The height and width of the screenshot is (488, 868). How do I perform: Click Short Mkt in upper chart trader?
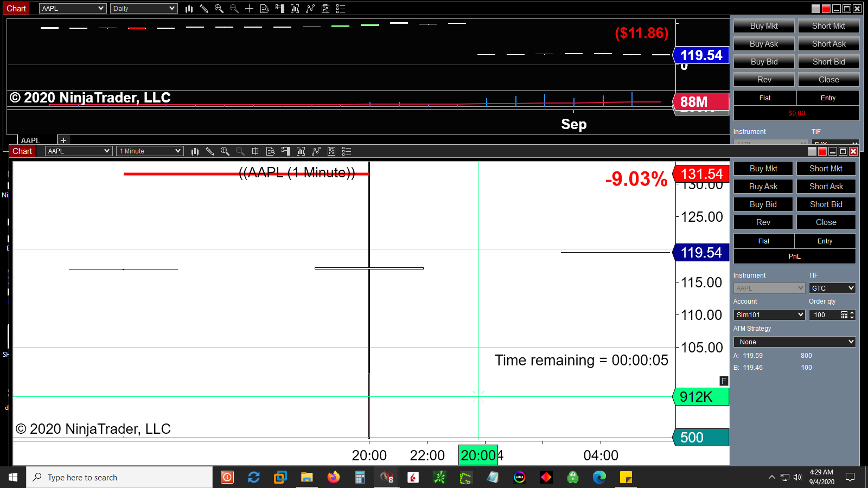pos(829,26)
